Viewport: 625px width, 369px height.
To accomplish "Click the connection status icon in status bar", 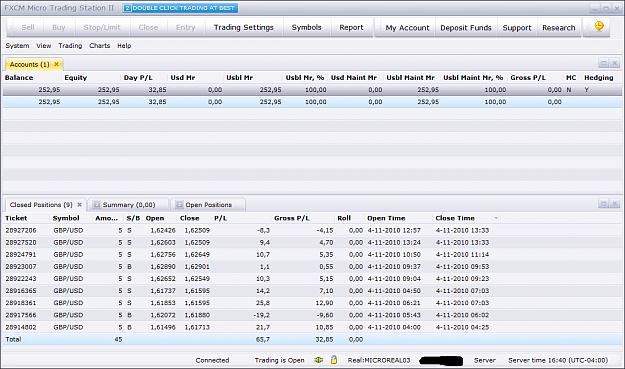I will coord(318,360).
